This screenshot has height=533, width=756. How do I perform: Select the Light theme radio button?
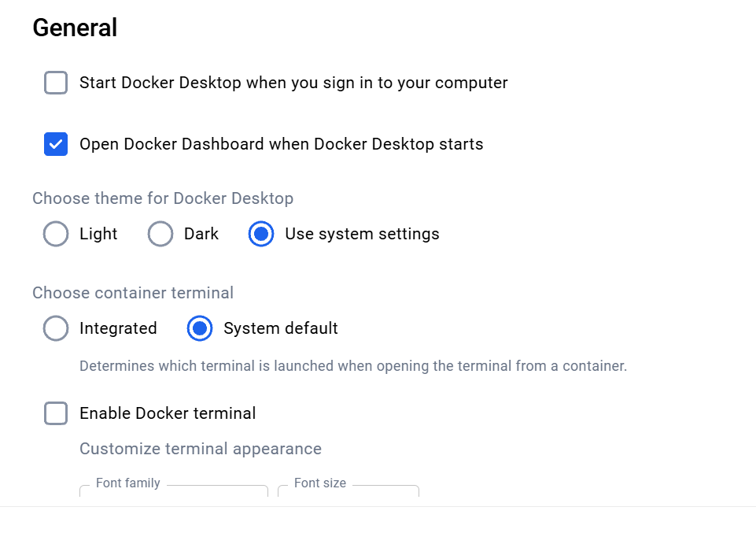pyautogui.click(x=56, y=234)
